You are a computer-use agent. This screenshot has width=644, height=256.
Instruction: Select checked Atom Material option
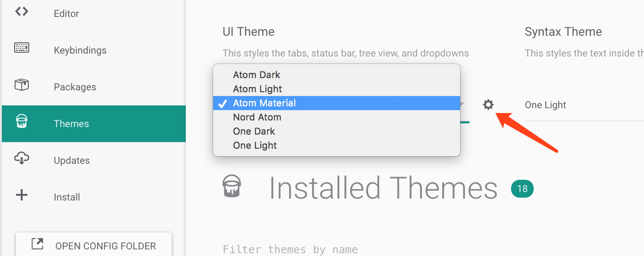coord(264,103)
